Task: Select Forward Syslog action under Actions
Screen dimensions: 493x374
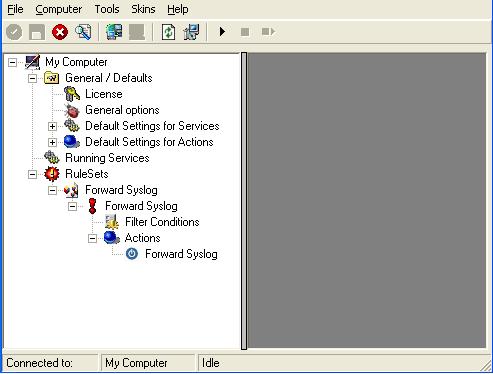Action: coord(181,254)
